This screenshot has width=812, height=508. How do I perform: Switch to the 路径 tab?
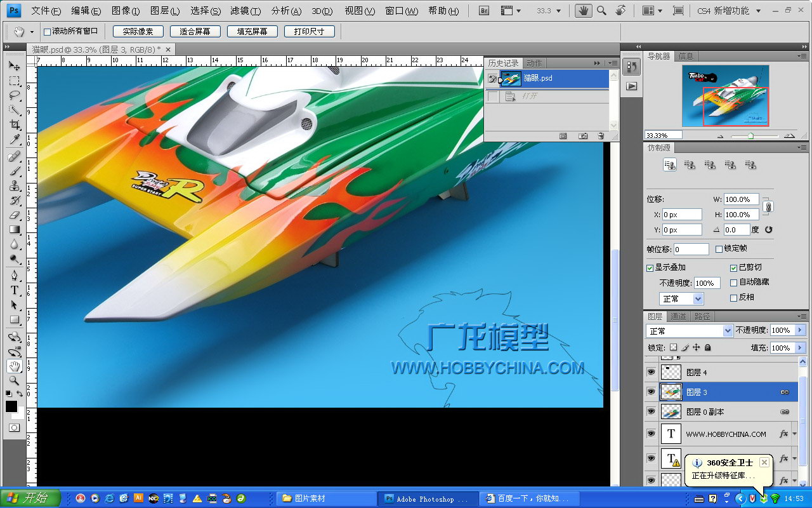tap(702, 316)
